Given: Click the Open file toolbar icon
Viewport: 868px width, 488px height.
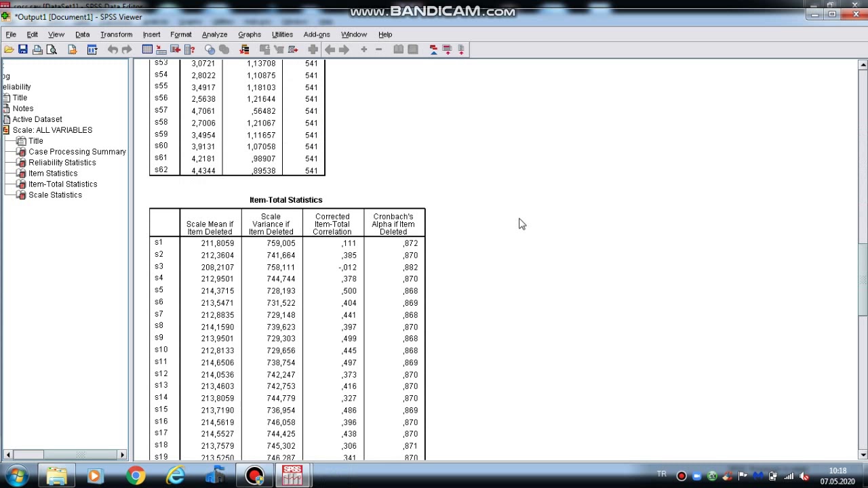Looking at the screenshot, I should click(9, 49).
